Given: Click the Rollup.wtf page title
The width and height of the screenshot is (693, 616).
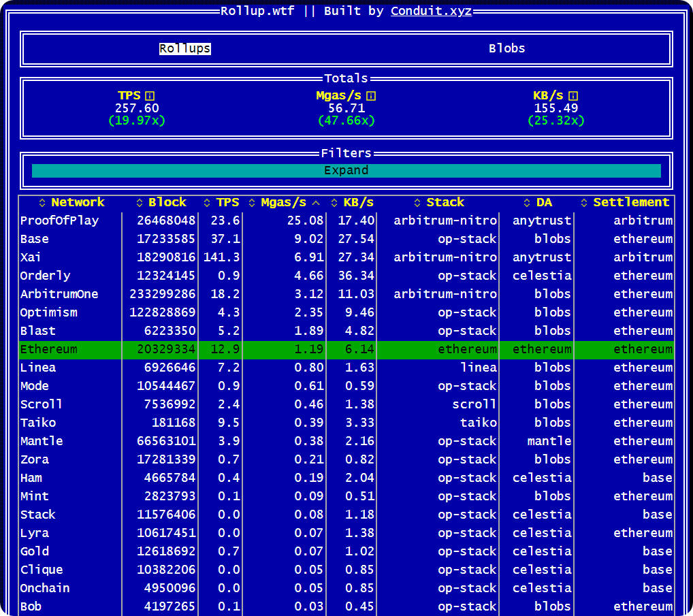Looking at the screenshot, I should click(x=257, y=11).
